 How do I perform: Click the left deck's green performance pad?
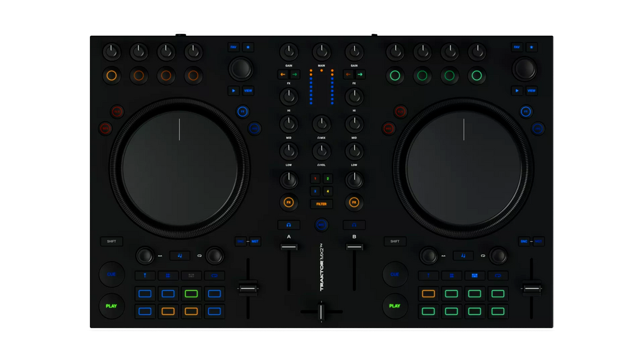[x=191, y=293]
